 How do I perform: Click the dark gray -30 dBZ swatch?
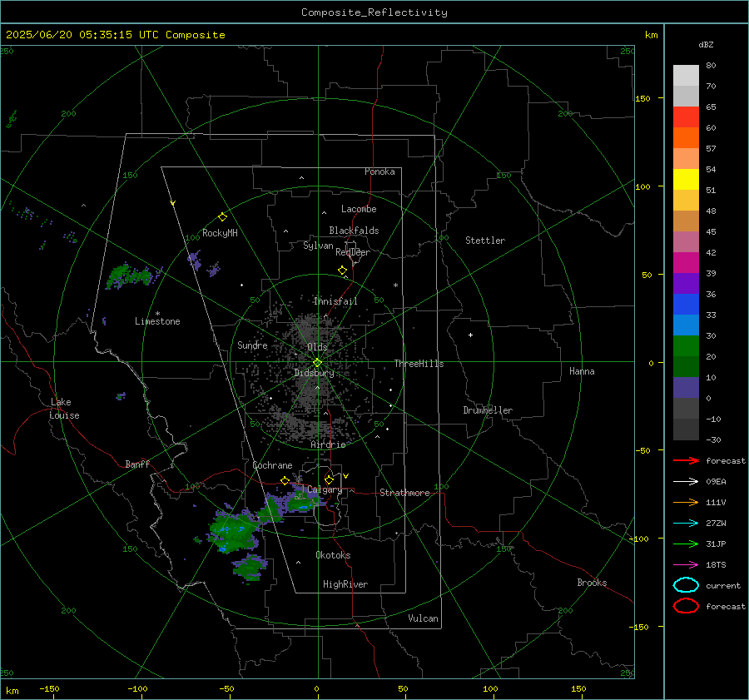686,429
